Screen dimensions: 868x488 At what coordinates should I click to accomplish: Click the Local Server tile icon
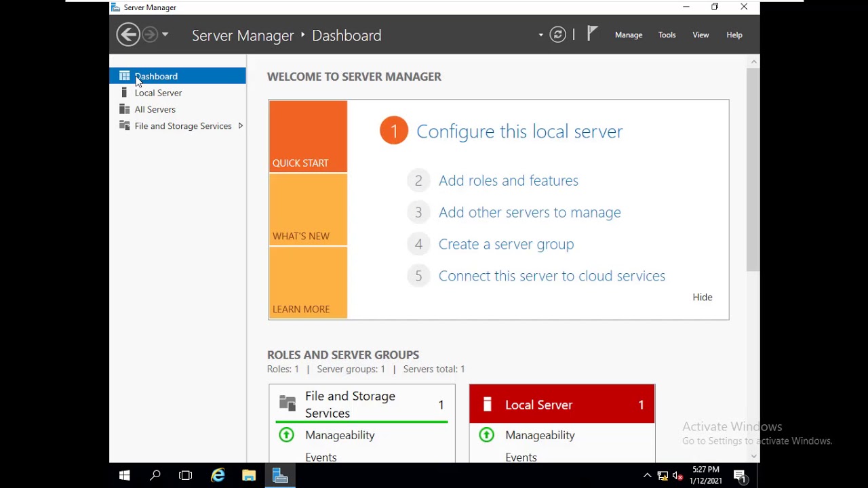click(487, 405)
